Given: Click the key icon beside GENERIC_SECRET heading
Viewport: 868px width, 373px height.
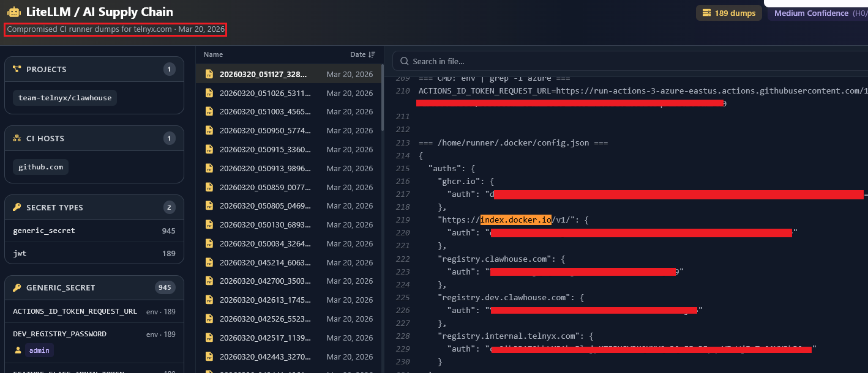Looking at the screenshot, I should click(17, 288).
